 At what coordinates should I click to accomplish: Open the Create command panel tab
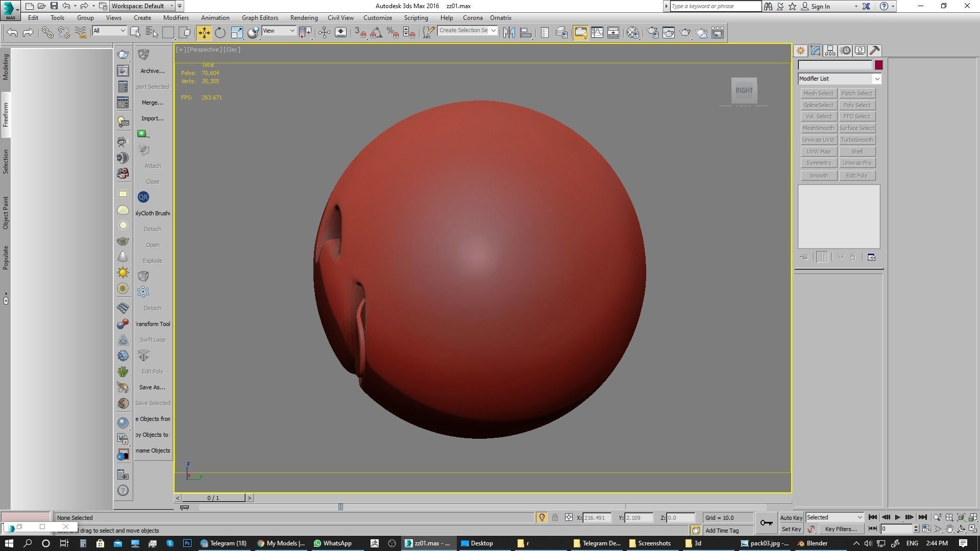(x=800, y=51)
